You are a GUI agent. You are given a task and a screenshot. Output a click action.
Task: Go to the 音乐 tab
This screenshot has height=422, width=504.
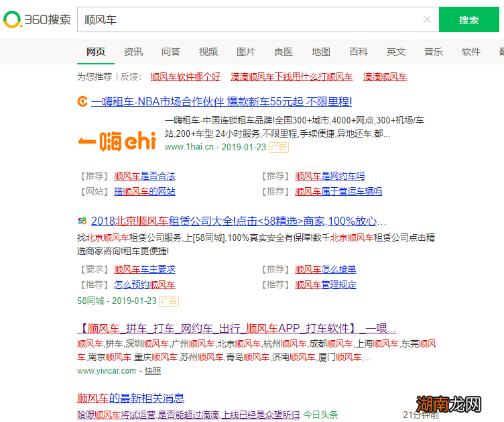pos(434,52)
